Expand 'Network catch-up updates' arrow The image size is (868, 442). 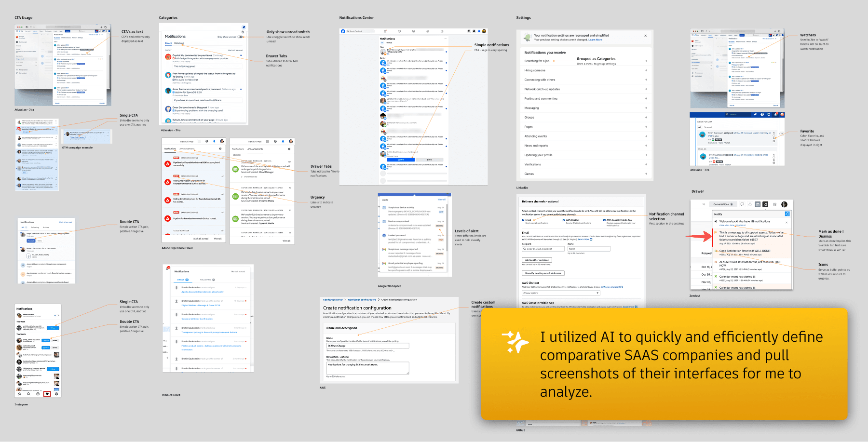pyautogui.click(x=646, y=89)
